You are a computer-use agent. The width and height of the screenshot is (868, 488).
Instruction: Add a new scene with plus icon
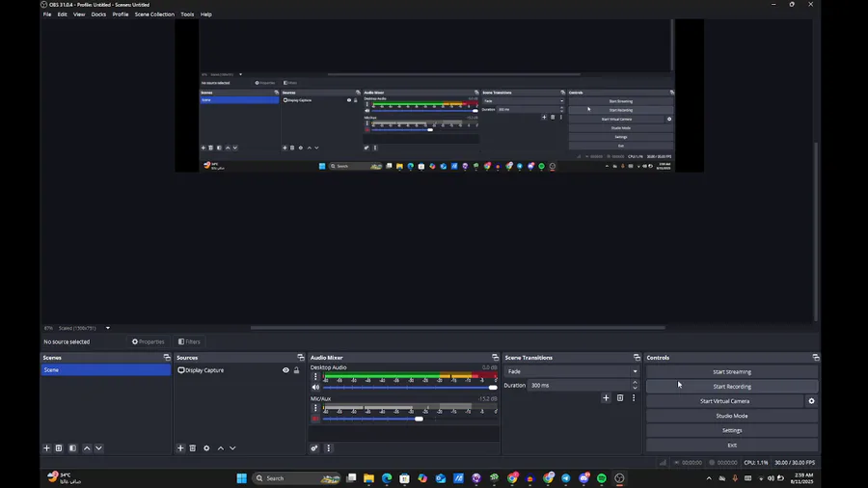click(x=46, y=448)
